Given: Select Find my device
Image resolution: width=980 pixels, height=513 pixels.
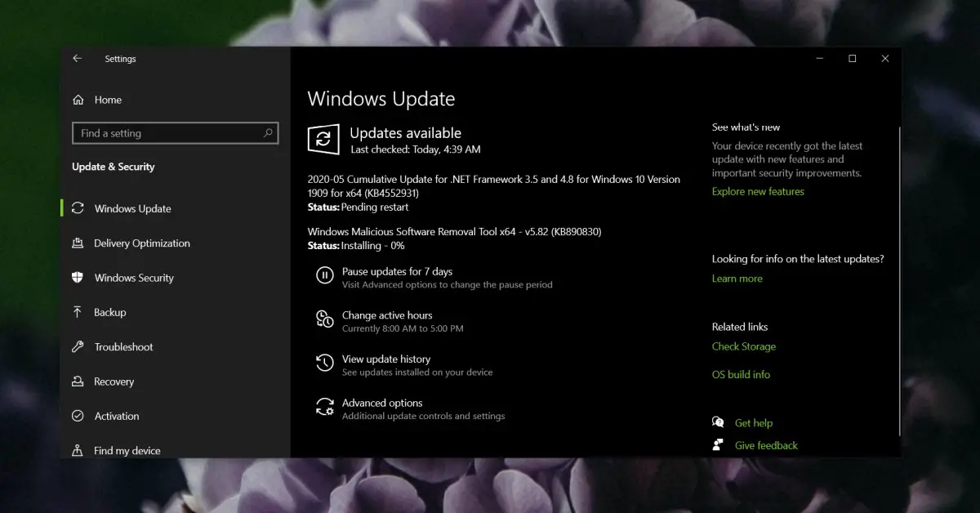Looking at the screenshot, I should coord(127,450).
